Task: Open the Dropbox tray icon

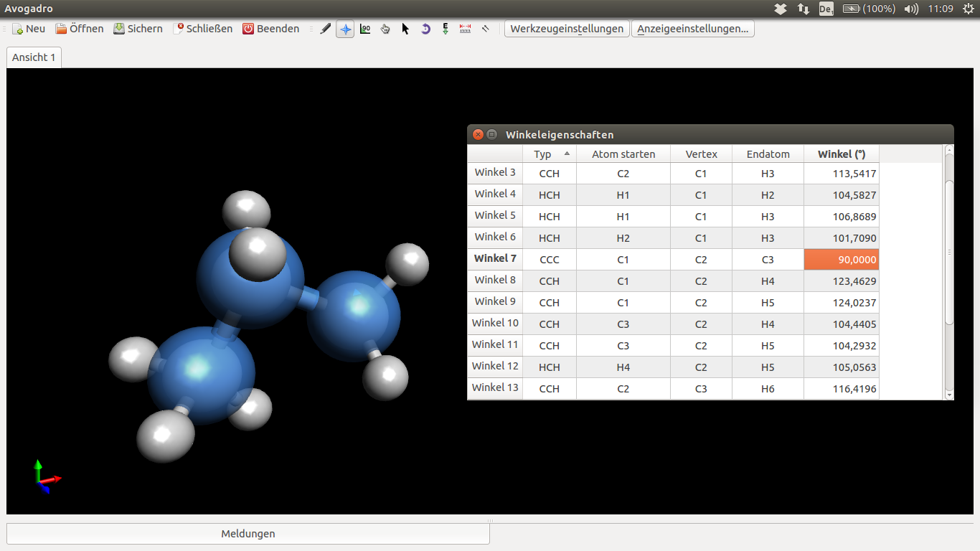Action: [x=781, y=9]
